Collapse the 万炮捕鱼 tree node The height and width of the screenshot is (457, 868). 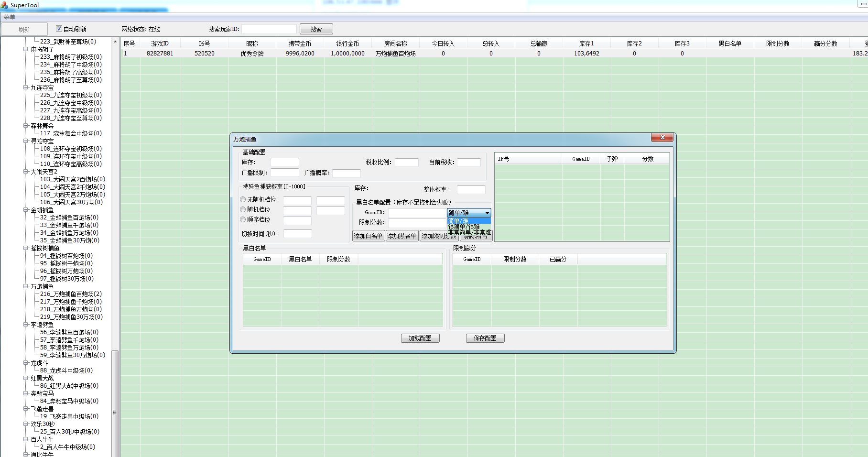point(26,286)
